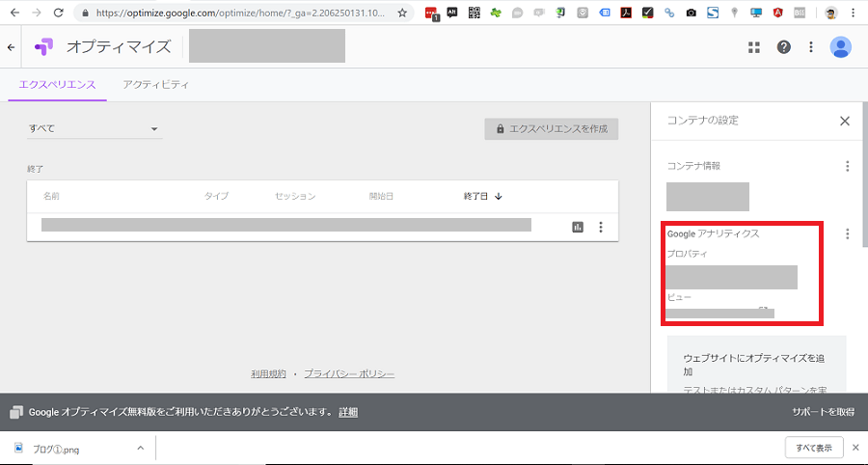Click the Alt text extension icon
Screen dimensions: 868x465
click(x=452, y=13)
